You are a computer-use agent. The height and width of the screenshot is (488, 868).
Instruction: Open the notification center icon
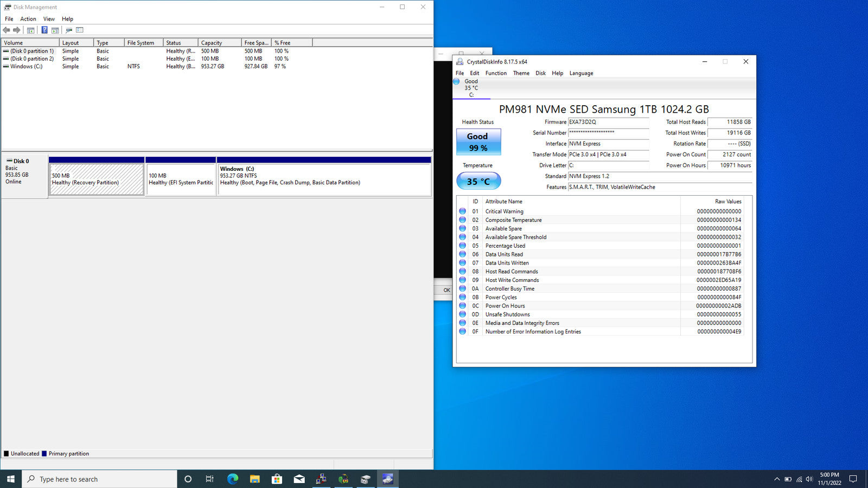(x=853, y=479)
